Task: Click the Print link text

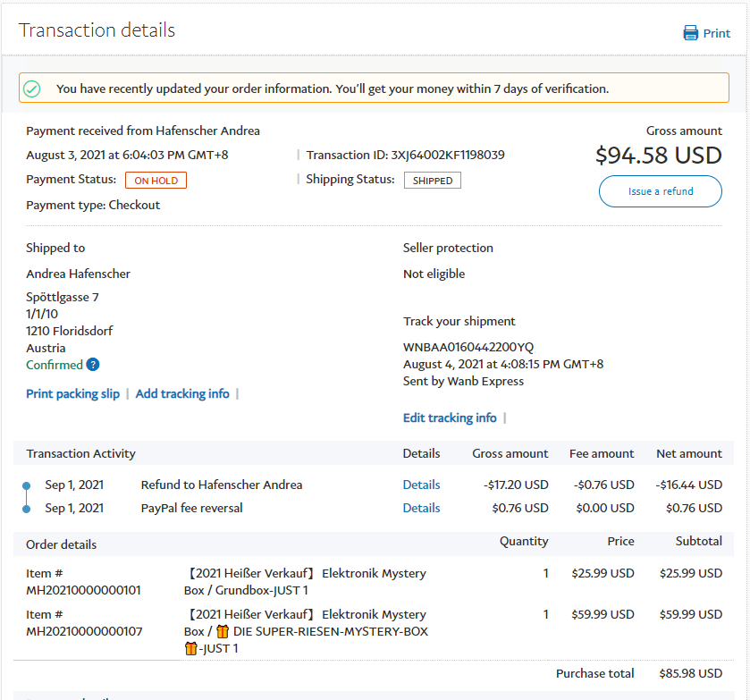Action: [716, 33]
